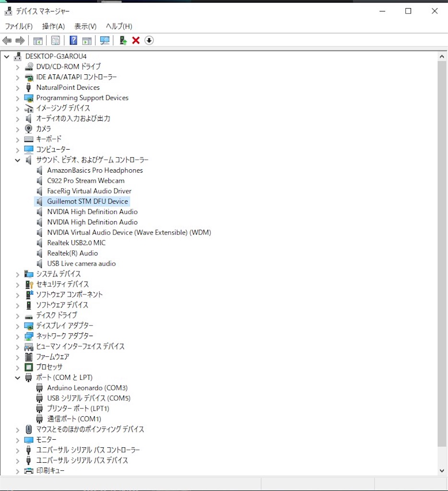The image size is (448, 491).
Task: Expand the ヒューマン インターフェイス デバイス category
Action: (18, 347)
